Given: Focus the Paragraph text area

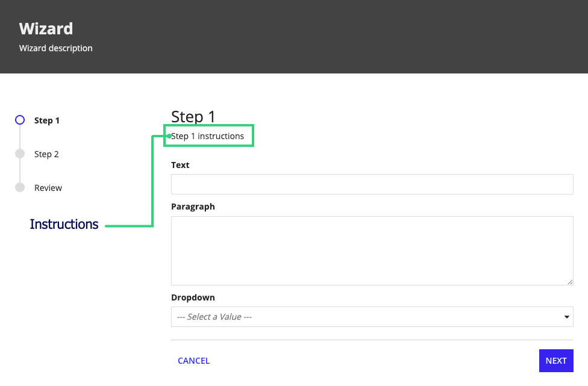Looking at the screenshot, I should [x=372, y=251].
